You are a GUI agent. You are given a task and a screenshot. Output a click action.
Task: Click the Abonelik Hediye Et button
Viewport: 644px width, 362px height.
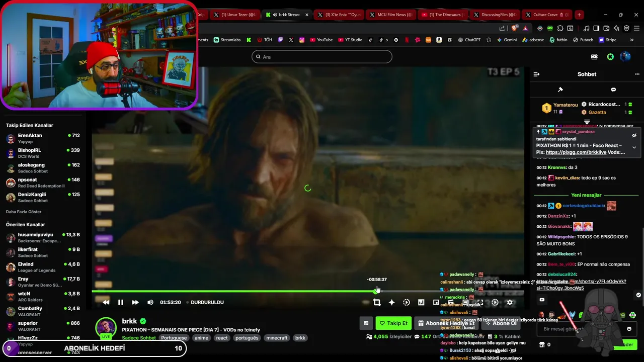446,323
